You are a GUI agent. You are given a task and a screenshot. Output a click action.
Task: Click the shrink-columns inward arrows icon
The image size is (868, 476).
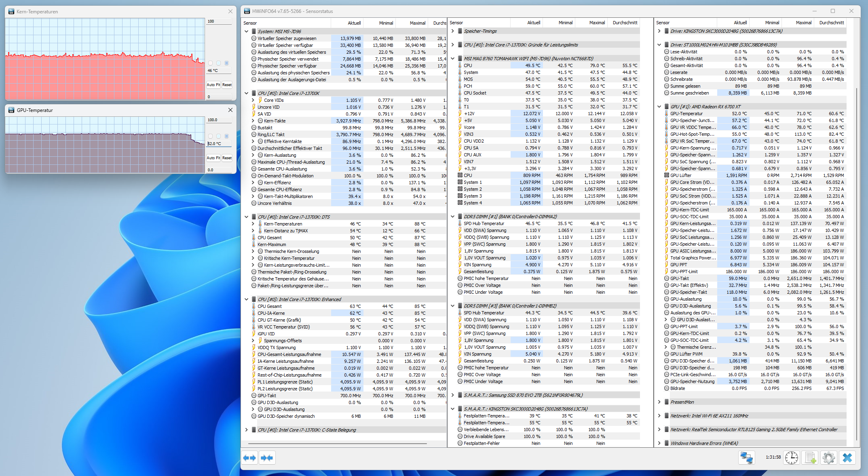(x=267, y=458)
